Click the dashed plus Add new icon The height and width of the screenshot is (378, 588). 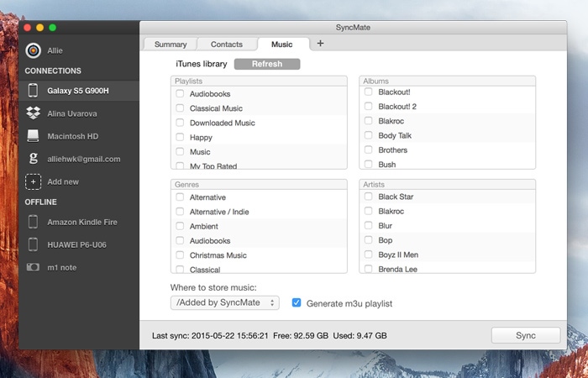(34, 182)
